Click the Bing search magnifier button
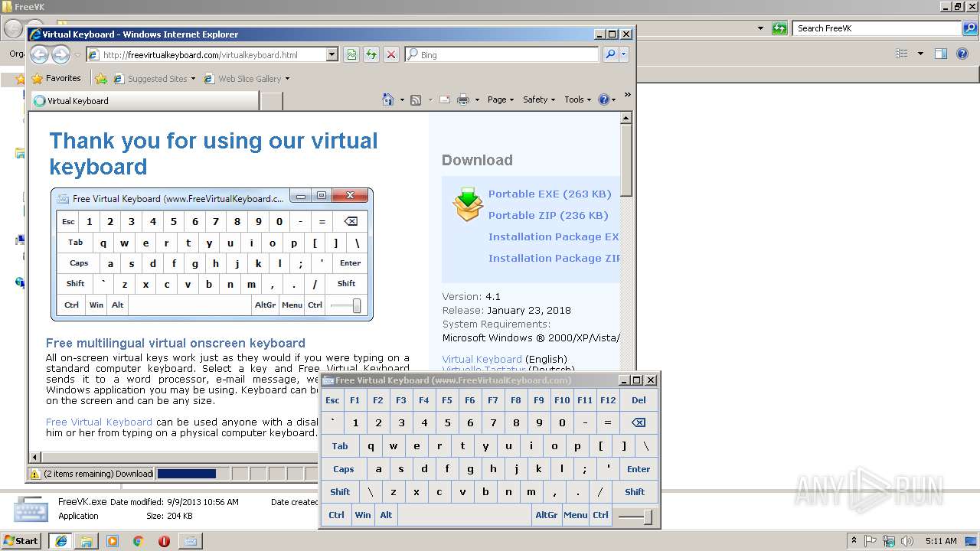The height and width of the screenshot is (551, 980). (610, 54)
